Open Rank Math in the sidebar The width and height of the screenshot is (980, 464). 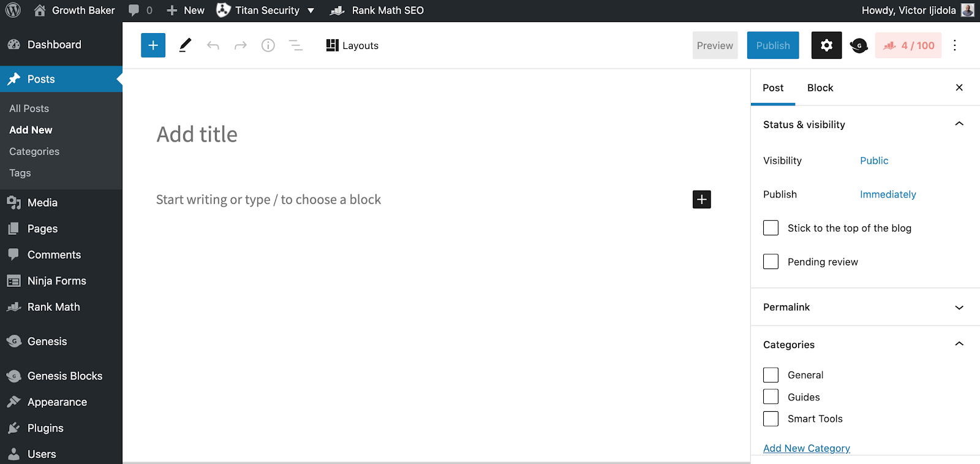click(x=61, y=307)
